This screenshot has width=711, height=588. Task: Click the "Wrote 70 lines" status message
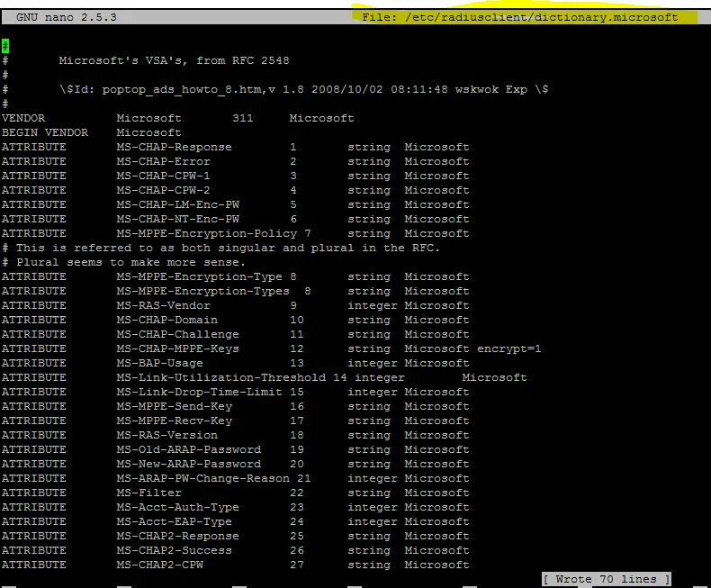click(x=607, y=579)
